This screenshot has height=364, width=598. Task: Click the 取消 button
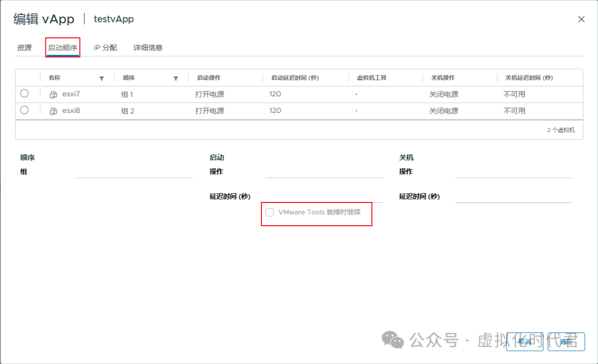click(x=524, y=341)
